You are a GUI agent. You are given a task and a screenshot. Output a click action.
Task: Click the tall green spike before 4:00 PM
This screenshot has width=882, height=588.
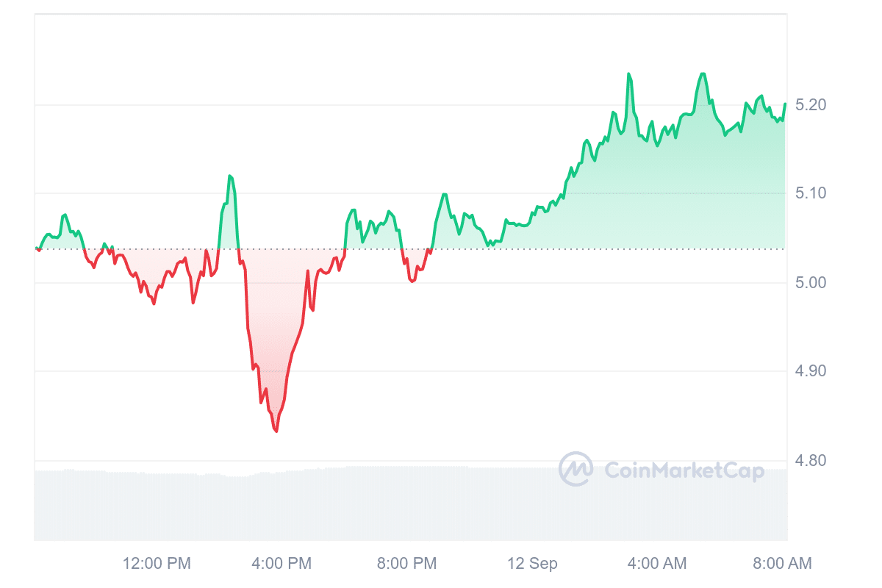point(230,176)
